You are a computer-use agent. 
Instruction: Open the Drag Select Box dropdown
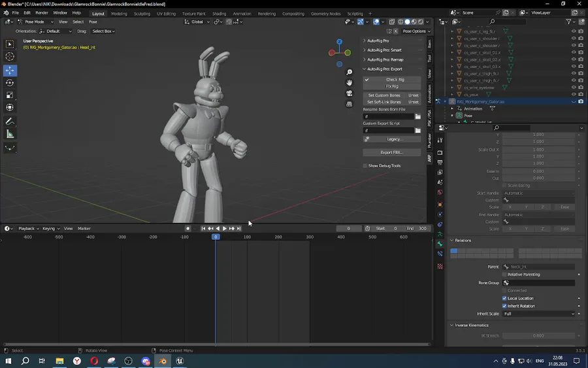point(103,31)
